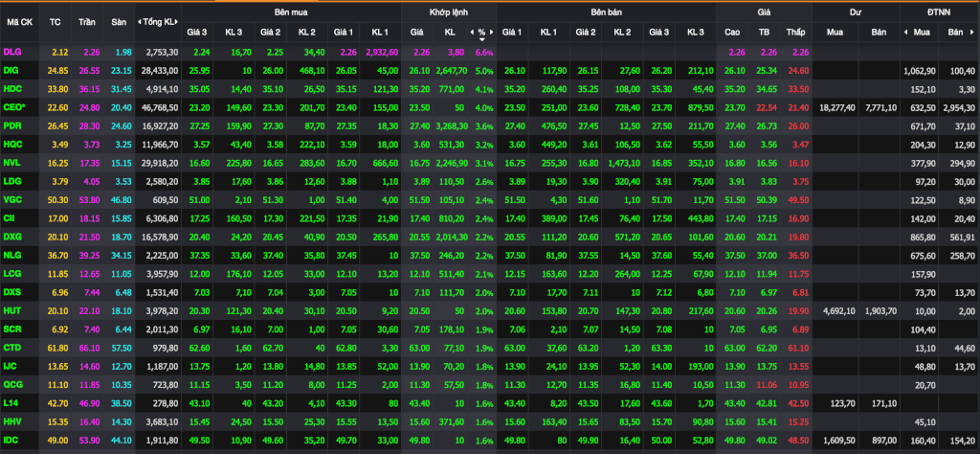Click the Cao high price header
The width and height of the screenshot is (980, 454).
732,32
